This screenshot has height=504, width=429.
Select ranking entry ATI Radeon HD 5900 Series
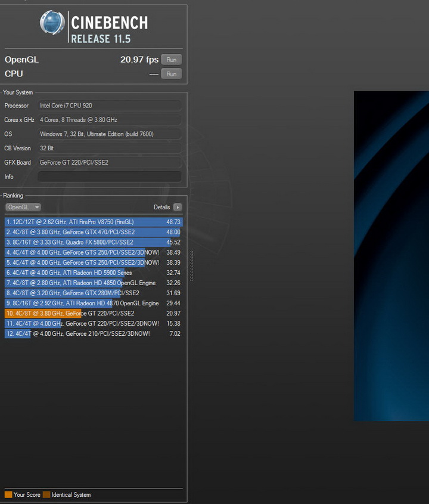94,273
